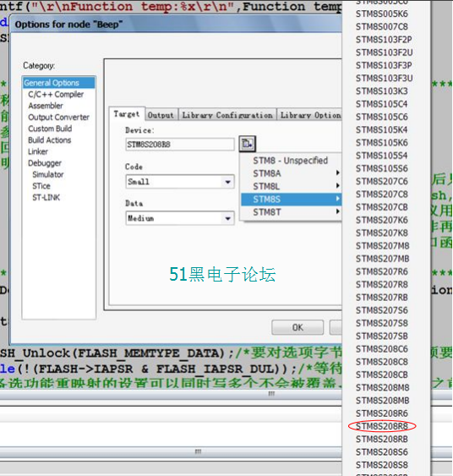The image size is (453, 476).
Task: Choose device STM8S105C6 in list
Action: tap(382, 117)
